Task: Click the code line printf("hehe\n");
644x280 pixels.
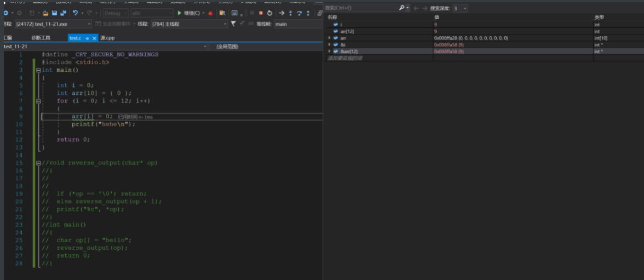Action: 103,124
